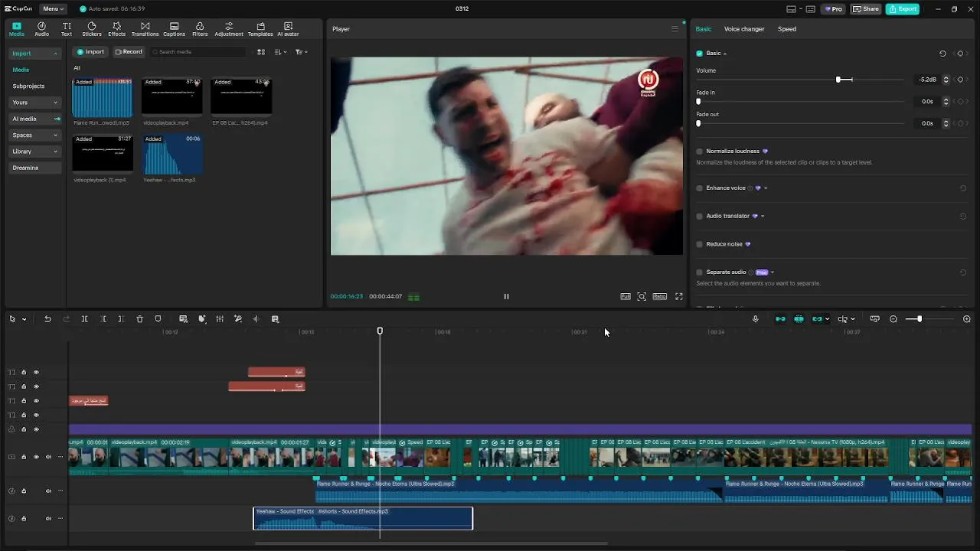Click the Record button
This screenshot has height=551, width=980.
click(x=129, y=52)
